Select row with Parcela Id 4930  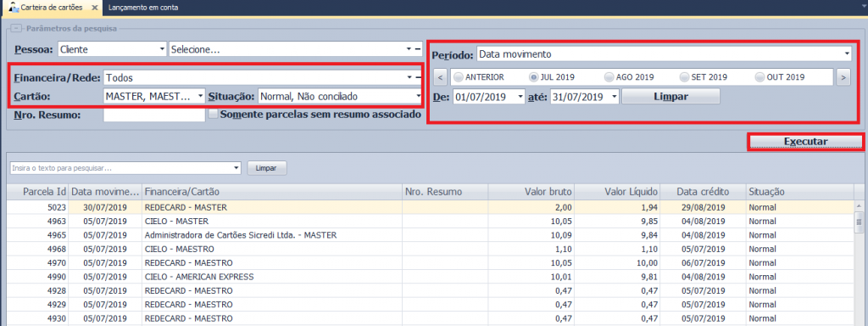pos(430,318)
